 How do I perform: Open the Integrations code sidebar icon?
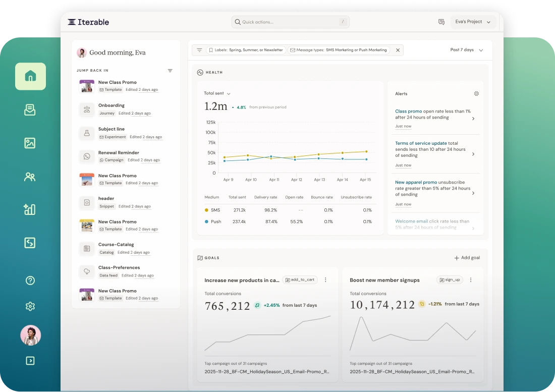pyautogui.click(x=30, y=243)
